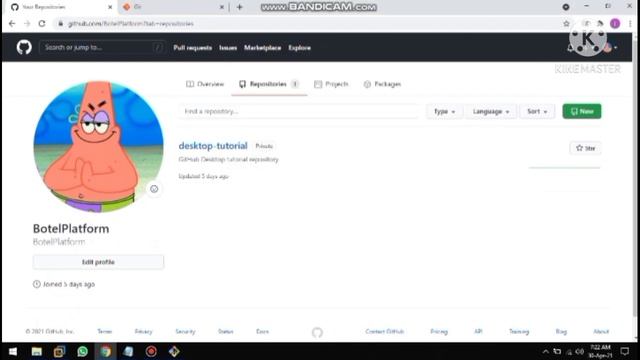Viewport: 640px width, 360px height.
Task: Click the GitHub mark in the footer
Action: point(317,332)
